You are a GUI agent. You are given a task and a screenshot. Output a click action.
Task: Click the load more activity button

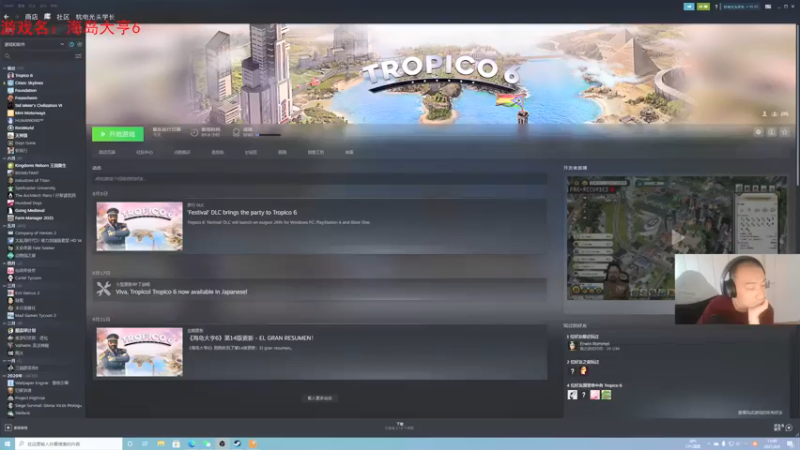[x=319, y=398]
